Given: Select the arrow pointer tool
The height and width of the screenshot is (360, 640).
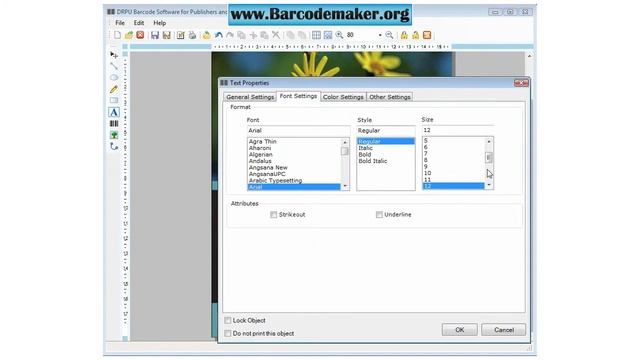Looking at the screenshot, I should [x=114, y=55].
